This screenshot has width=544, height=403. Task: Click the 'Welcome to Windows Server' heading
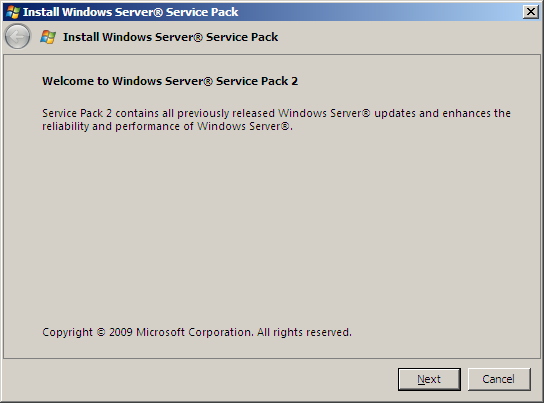pos(170,81)
